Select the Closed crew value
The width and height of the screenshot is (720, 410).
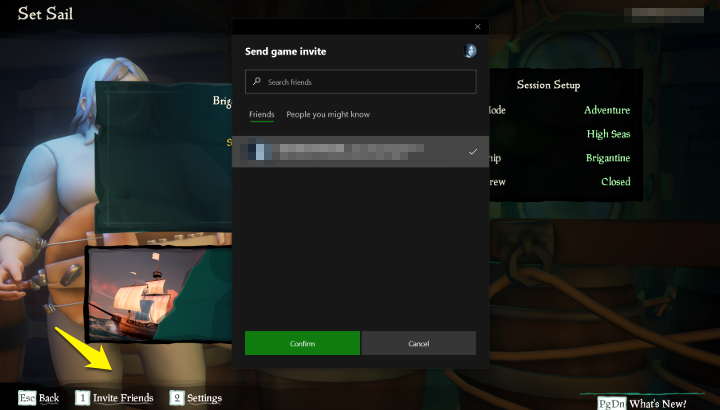(x=616, y=182)
